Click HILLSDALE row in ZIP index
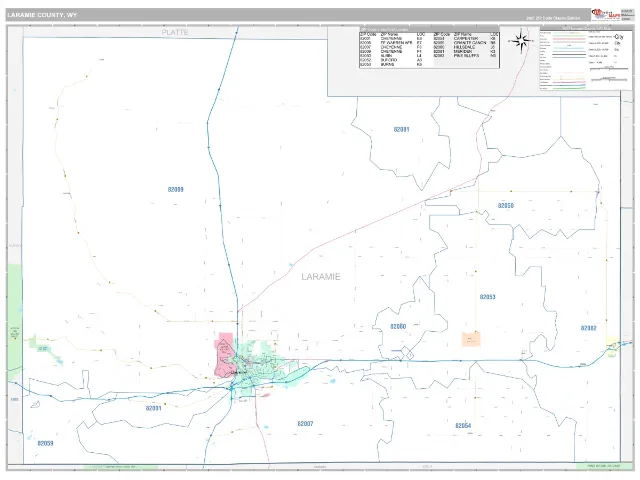 click(x=465, y=47)
